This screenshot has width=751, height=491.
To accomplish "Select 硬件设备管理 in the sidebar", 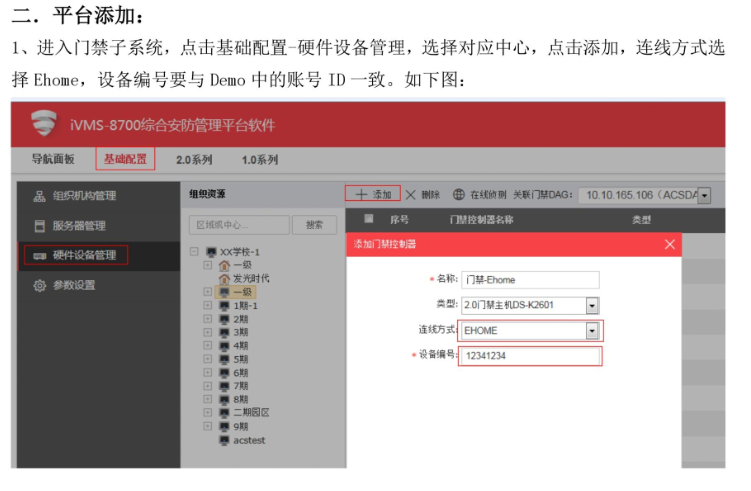I will tap(99, 256).
